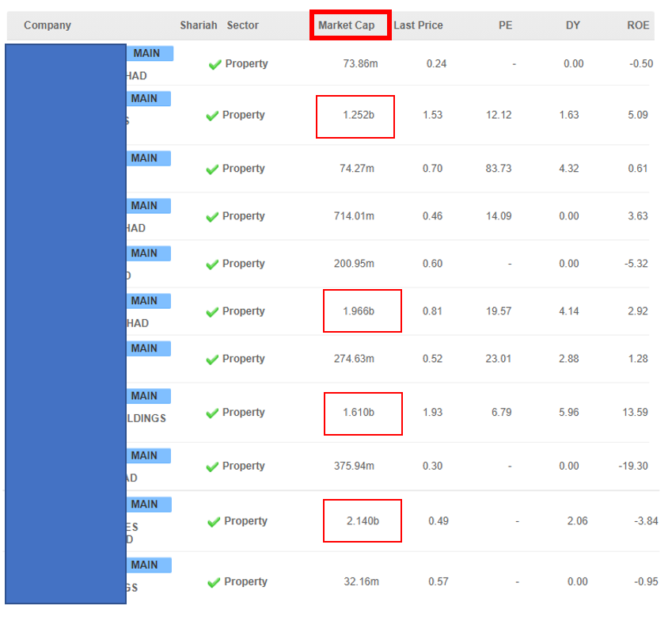This screenshot has width=672, height=617.
Task: Click the Shariah checkmark in the 1.610b row
Action: point(212,413)
